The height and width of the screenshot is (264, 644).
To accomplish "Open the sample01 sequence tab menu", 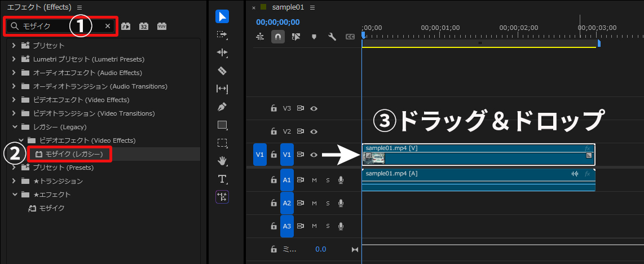I will (312, 7).
